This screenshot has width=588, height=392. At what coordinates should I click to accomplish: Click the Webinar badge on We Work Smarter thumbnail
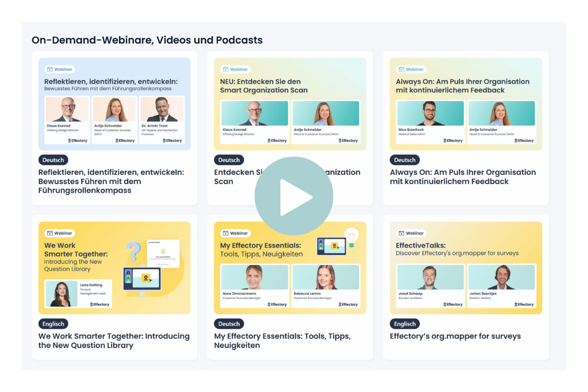click(x=59, y=233)
